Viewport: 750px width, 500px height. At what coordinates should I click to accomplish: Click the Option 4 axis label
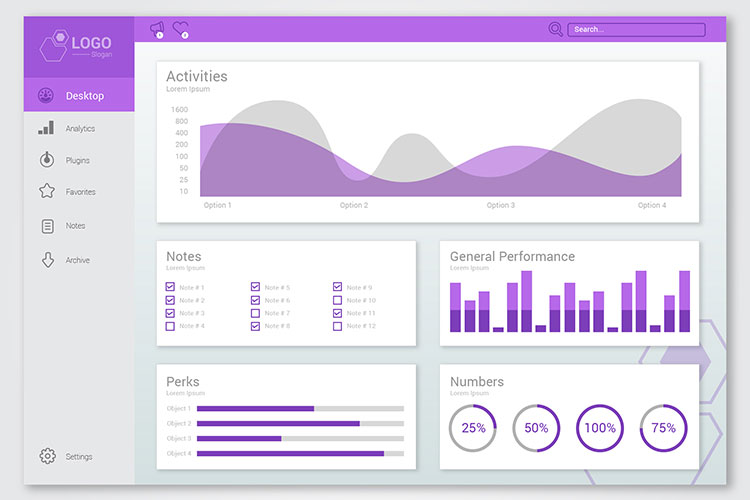coord(652,205)
